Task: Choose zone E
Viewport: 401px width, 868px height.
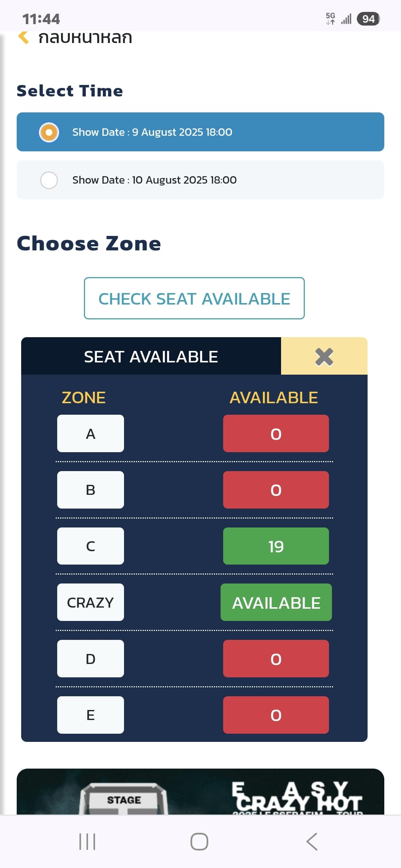Action: click(91, 715)
